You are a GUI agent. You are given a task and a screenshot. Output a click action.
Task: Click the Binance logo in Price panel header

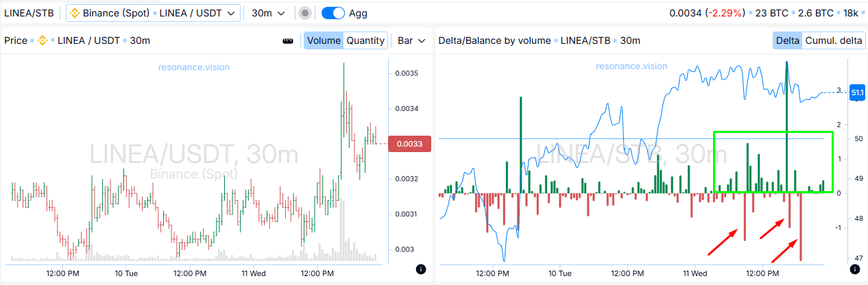point(42,40)
